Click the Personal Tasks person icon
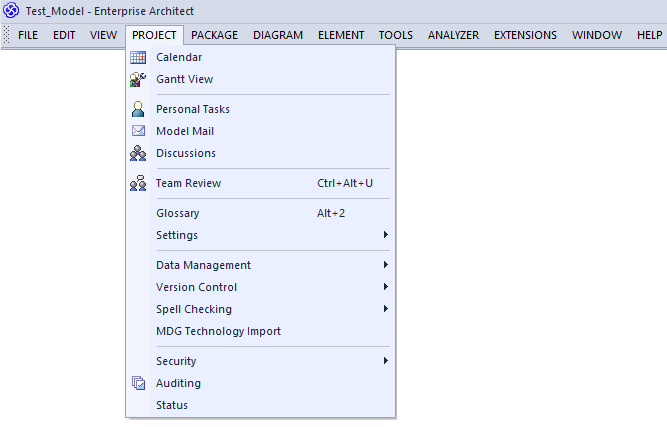The width and height of the screenshot is (667, 427). 138,109
